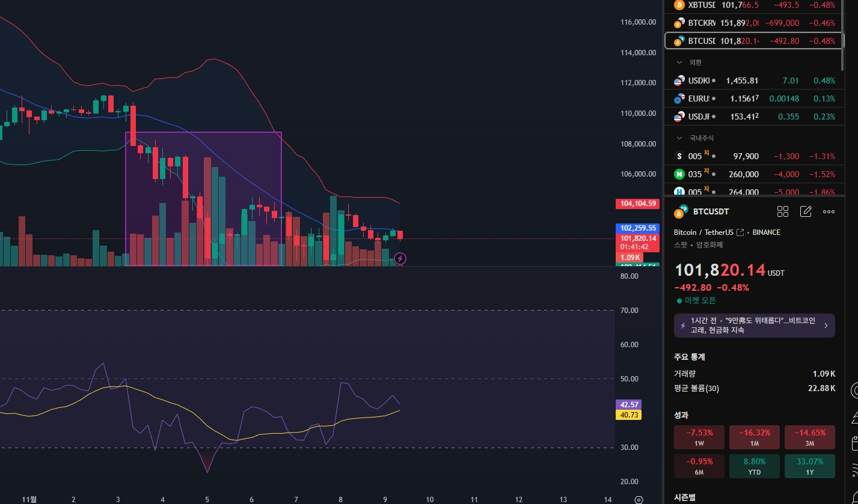Image resolution: width=858 pixels, height=504 pixels.
Task: Expand the news headline arrow
Action: [x=826, y=326]
